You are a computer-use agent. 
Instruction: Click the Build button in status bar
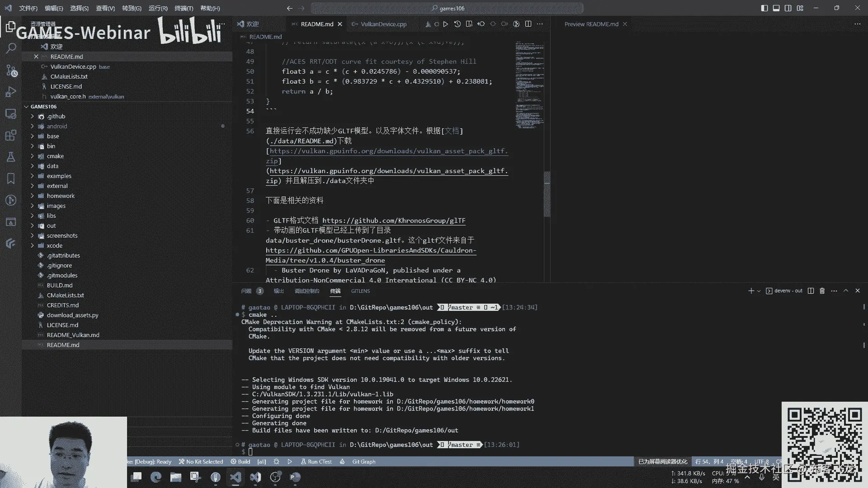pyautogui.click(x=241, y=462)
